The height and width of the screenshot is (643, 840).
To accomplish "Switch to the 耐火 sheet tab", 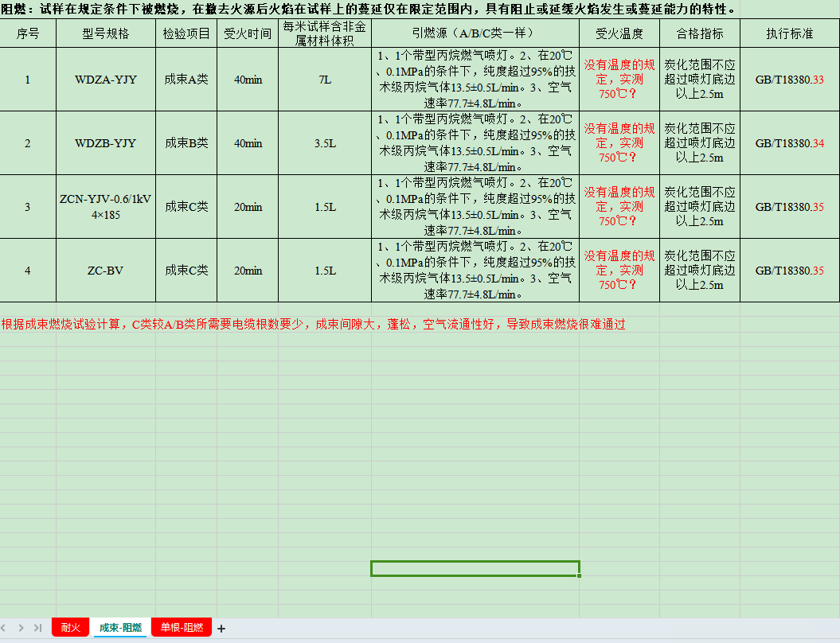I will point(70,628).
